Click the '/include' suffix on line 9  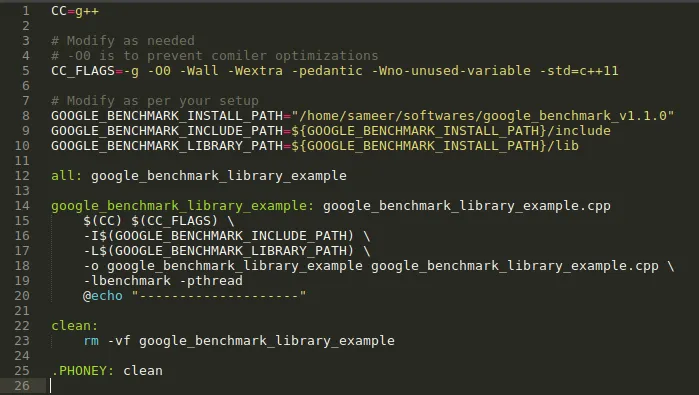pyautogui.click(x=579, y=131)
